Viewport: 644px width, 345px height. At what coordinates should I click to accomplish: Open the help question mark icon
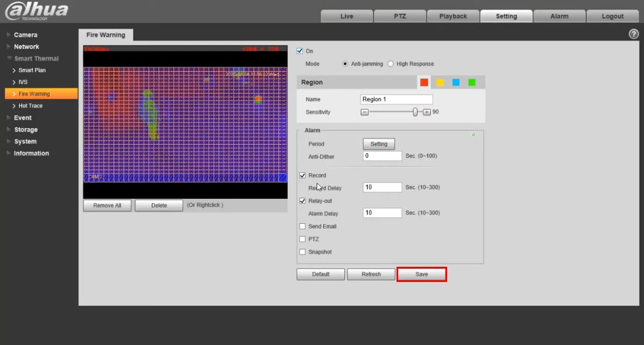(633, 34)
